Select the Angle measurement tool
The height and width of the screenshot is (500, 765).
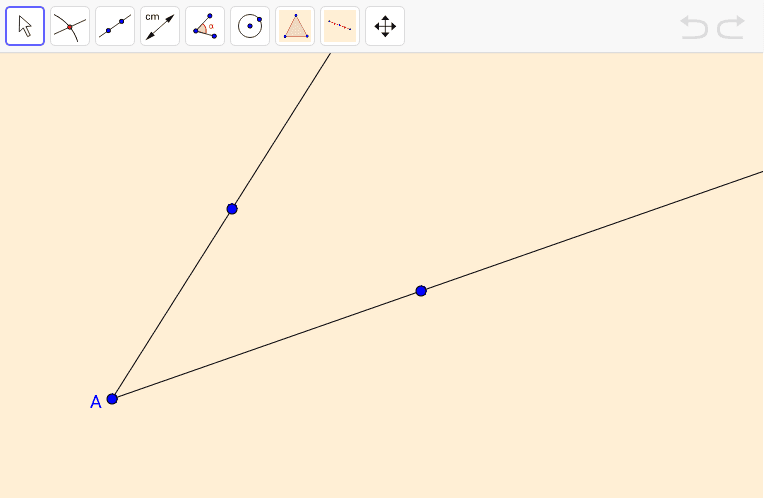pyautogui.click(x=205, y=26)
